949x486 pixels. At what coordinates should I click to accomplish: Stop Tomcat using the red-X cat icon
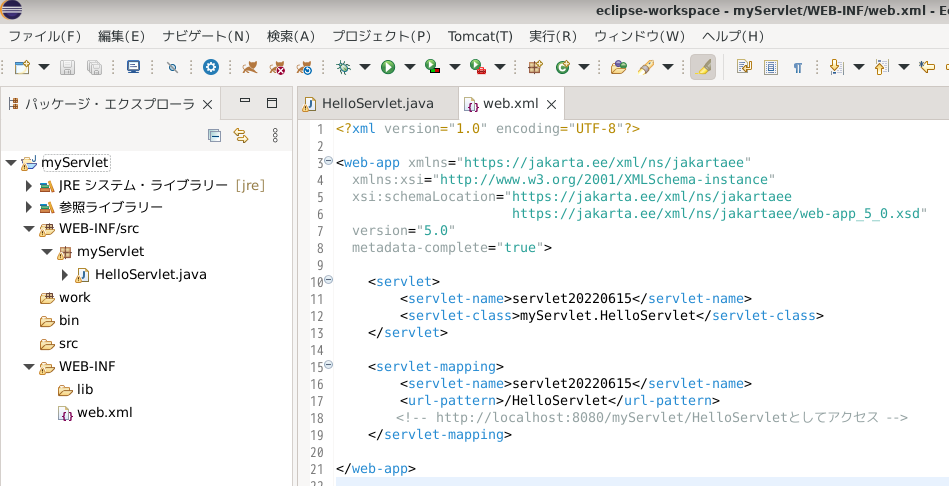point(277,67)
